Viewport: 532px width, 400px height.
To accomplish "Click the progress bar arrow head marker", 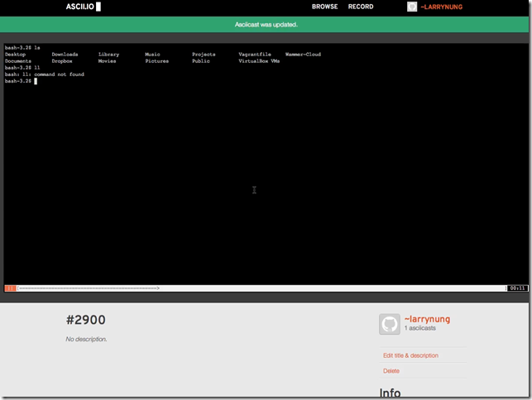I will [158, 288].
